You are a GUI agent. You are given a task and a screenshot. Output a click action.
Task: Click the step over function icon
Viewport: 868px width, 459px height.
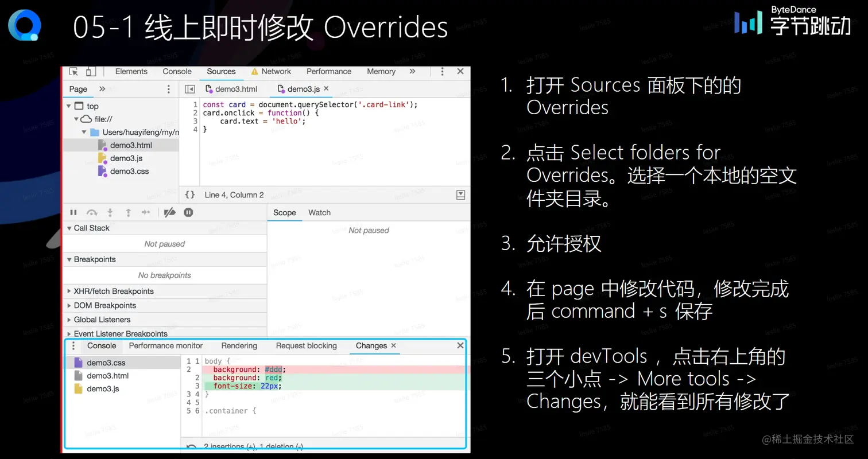pyautogui.click(x=91, y=212)
